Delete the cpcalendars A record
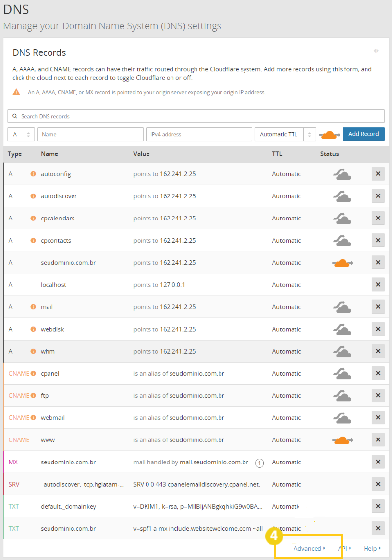 378,218
